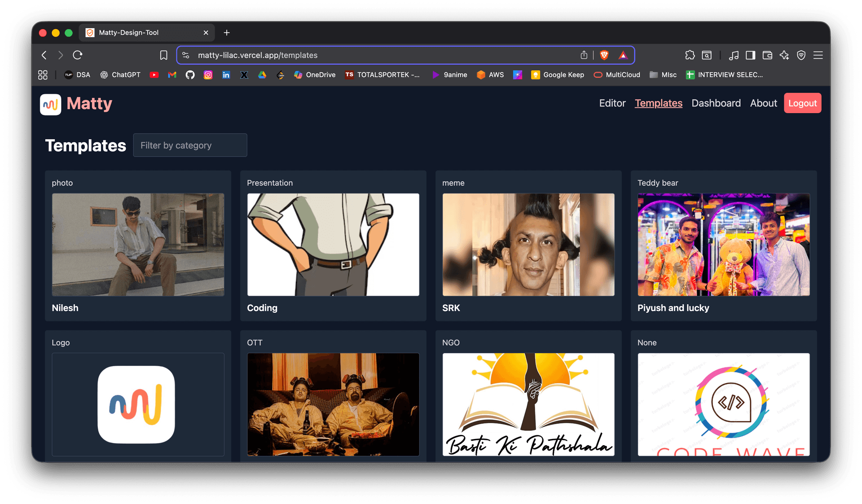Open the Instagram bookmark icon
862x504 pixels.
[208, 75]
